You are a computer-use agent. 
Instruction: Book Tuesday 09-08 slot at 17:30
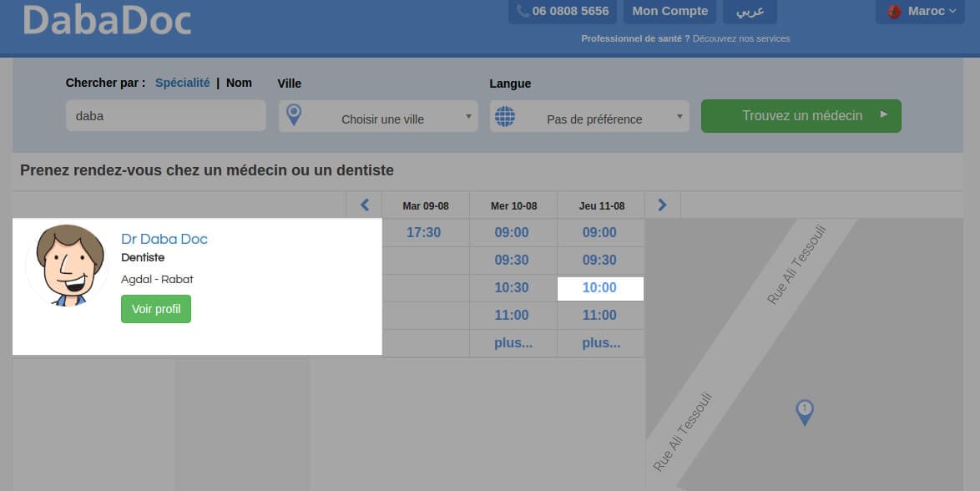tap(424, 233)
